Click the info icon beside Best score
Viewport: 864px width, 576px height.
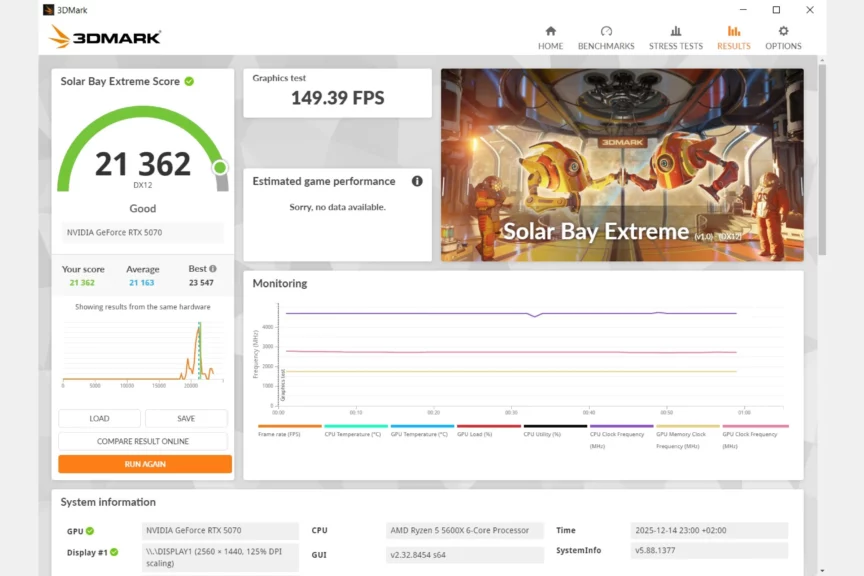click(212, 269)
